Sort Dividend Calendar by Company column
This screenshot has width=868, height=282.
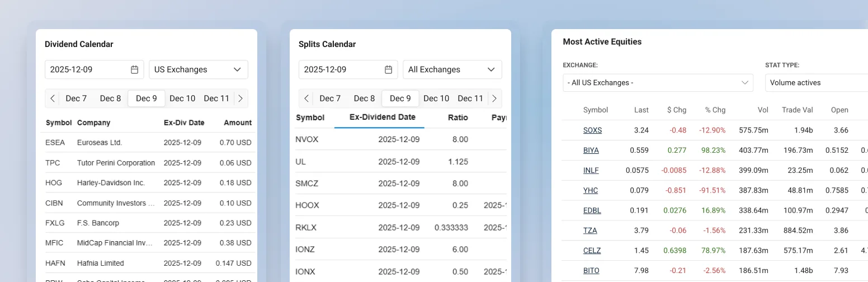(93, 123)
